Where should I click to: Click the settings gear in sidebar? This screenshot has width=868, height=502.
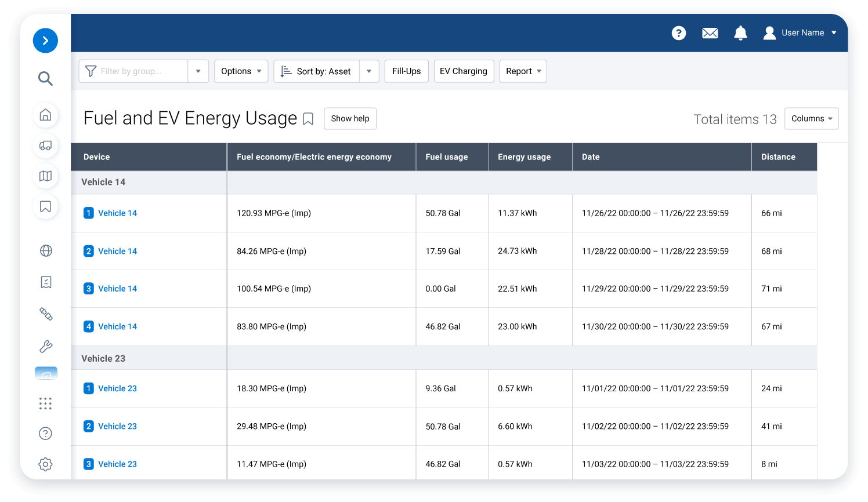45,464
